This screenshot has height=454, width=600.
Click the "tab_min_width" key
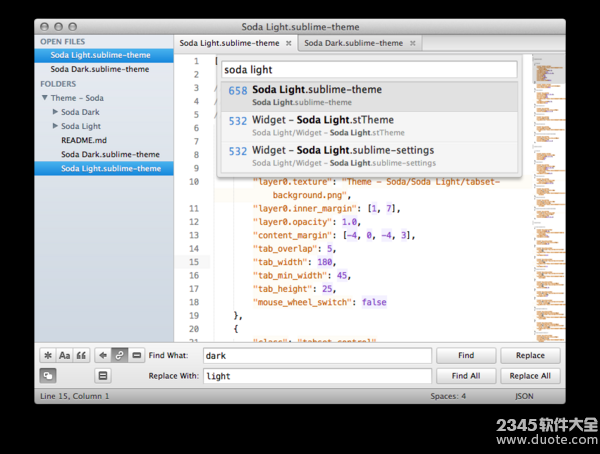(x=290, y=276)
